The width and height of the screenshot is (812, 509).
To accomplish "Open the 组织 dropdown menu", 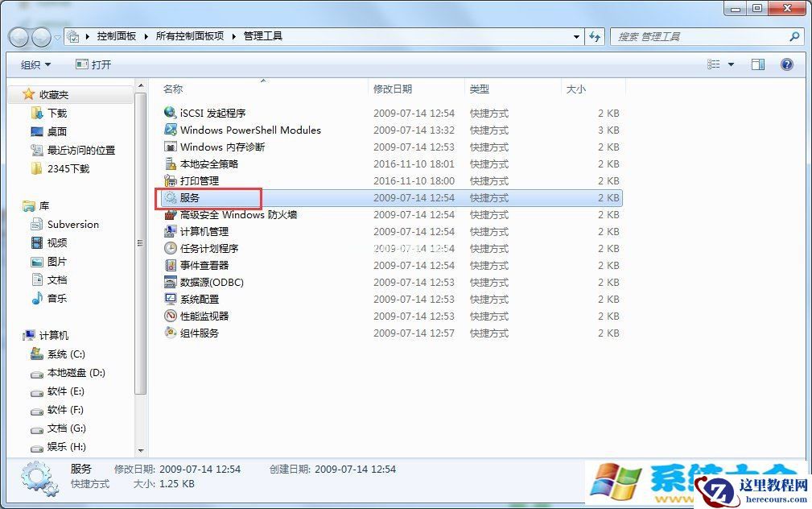I will point(34,64).
